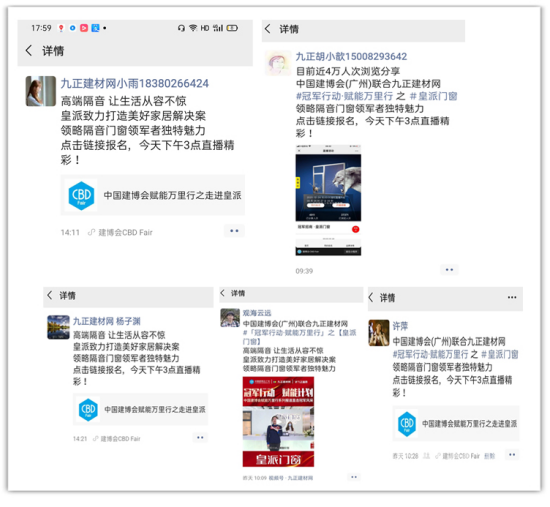Tap 09:39 timestamp on 胡小歆's post
The width and height of the screenshot is (550, 507).
coord(304,271)
